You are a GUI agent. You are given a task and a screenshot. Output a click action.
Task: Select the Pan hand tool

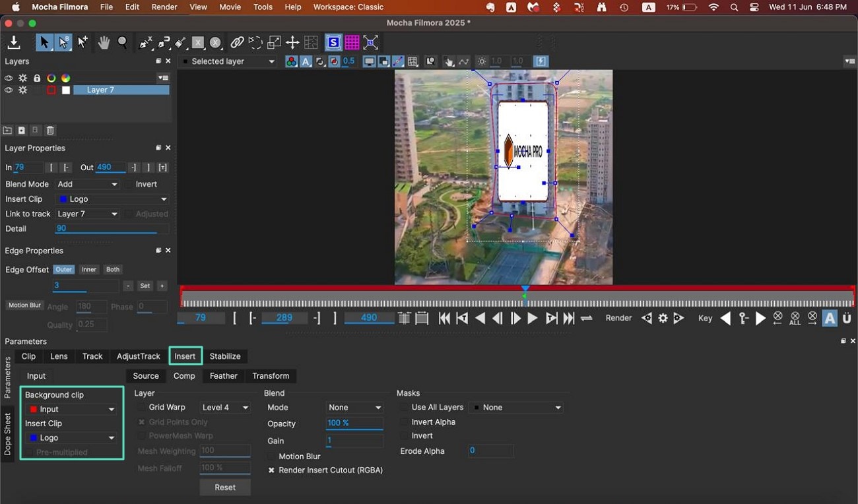pos(104,43)
